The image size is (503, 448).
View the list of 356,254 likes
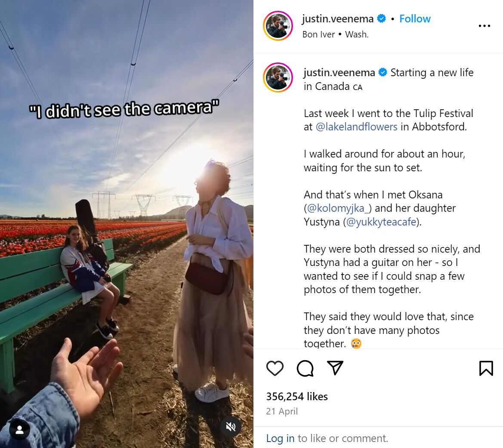coord(297,396)
